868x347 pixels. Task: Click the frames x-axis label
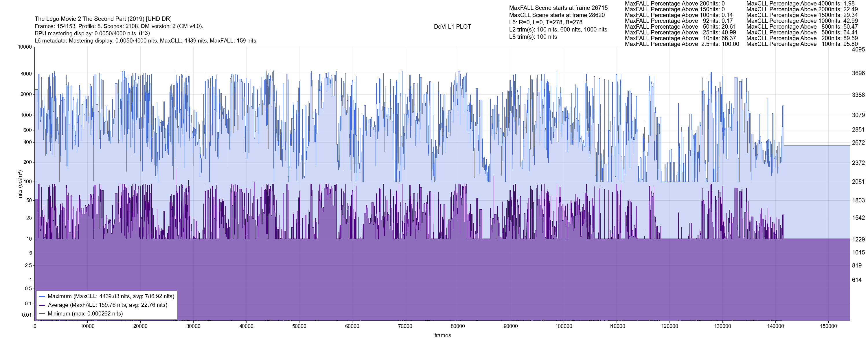(442, 335)
